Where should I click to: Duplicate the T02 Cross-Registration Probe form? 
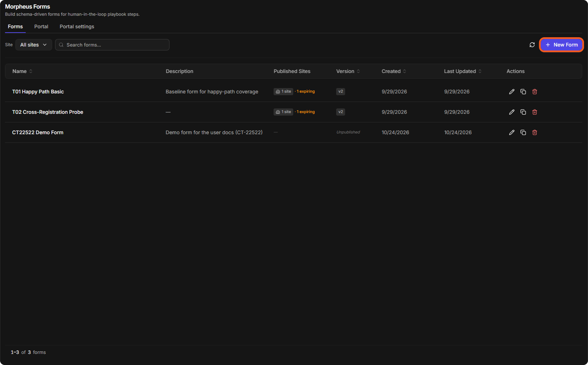click(523, 112)
